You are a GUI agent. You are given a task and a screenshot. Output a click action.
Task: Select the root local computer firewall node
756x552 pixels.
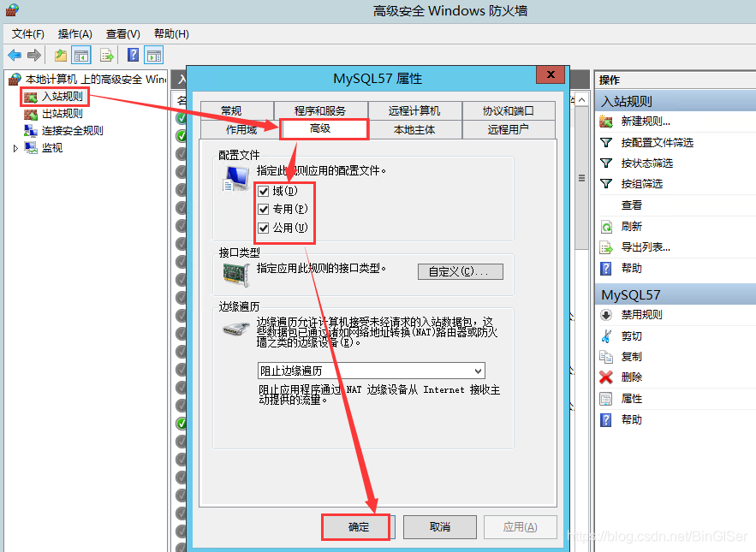point(87,79)
